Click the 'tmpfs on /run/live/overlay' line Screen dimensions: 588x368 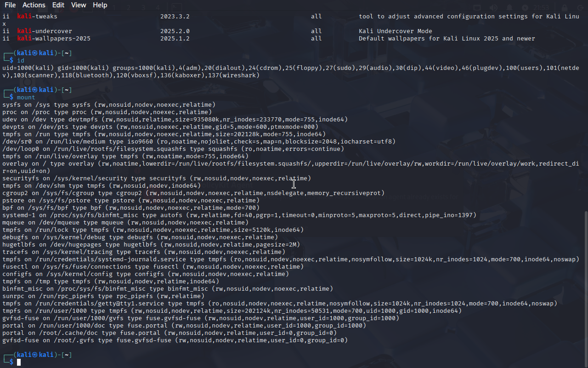125,156
